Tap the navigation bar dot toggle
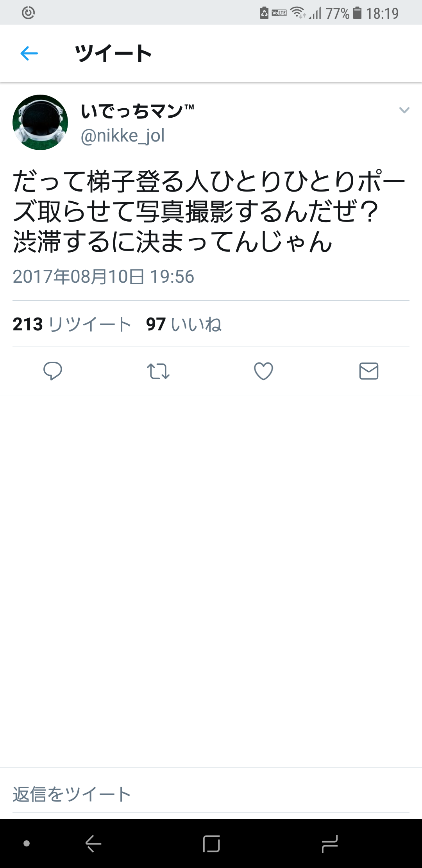Viewport: 422px width, 868px height. coord(27,843)
